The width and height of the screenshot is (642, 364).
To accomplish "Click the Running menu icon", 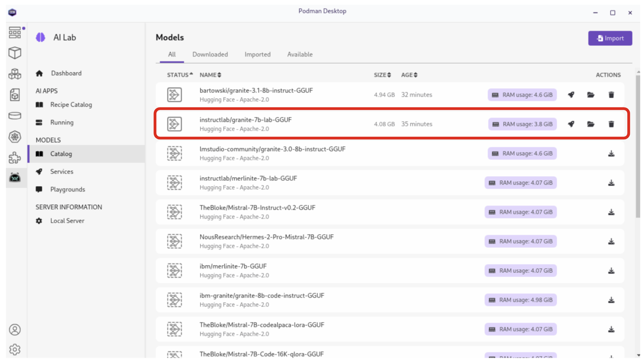I will pyautogui.click(x=39, y=122).
